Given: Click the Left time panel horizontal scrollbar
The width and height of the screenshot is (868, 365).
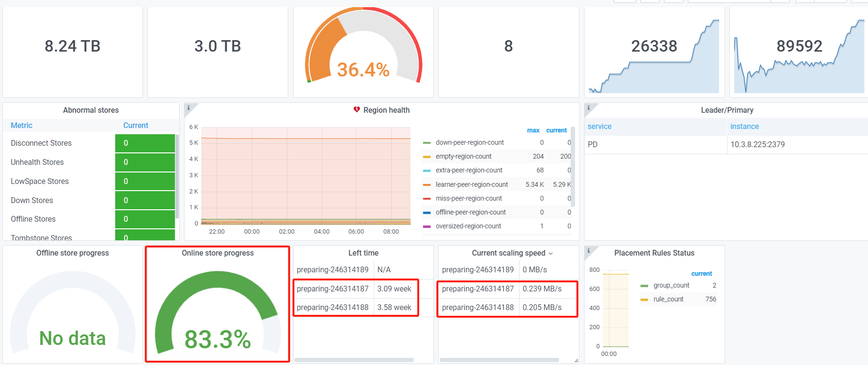Looking at the screenshot, I should coord(354,360).
